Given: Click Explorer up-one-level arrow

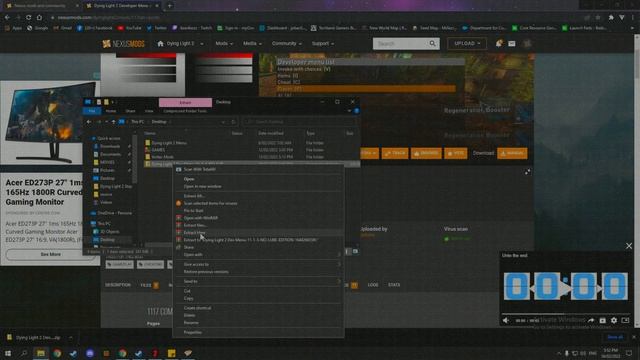Looking at the screenshot, I should coord(113,122).
